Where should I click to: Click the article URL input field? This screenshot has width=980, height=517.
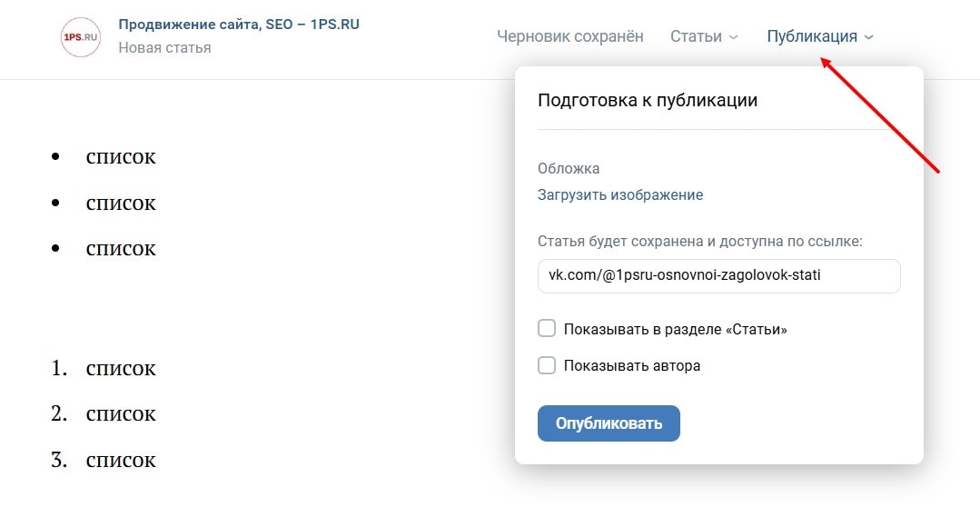click(718, 275)
